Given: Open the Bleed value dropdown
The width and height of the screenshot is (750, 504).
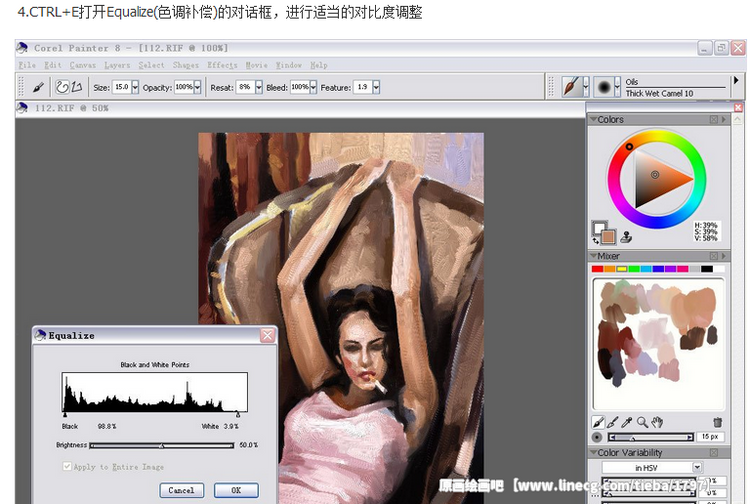Looking at the screenshot, I should [313, 87].
